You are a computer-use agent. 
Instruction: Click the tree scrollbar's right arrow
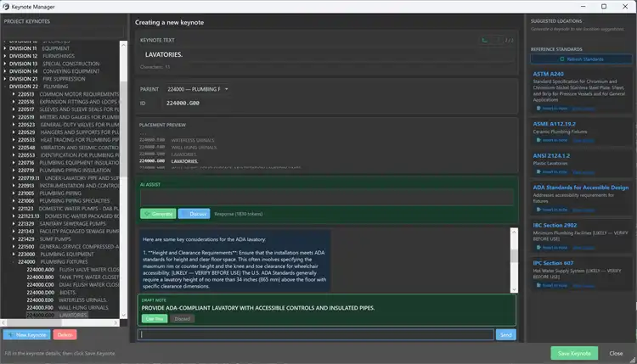[116, 322]
